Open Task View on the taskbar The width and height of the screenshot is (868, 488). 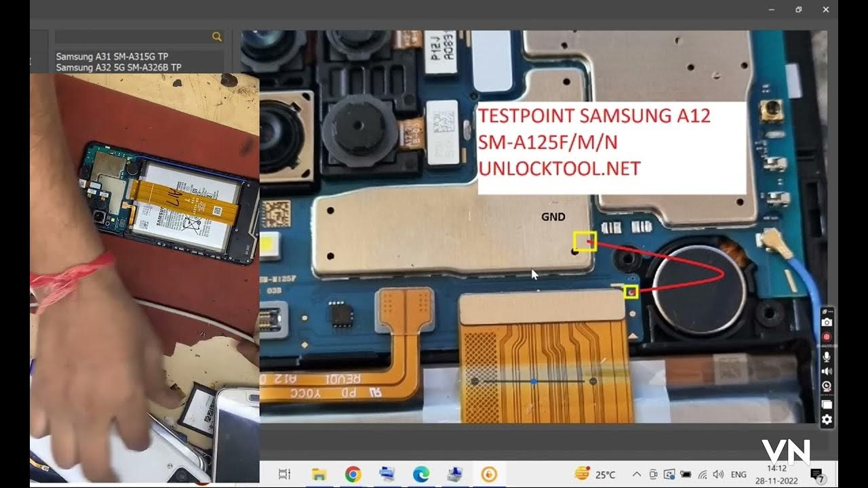tap(285, 474)
